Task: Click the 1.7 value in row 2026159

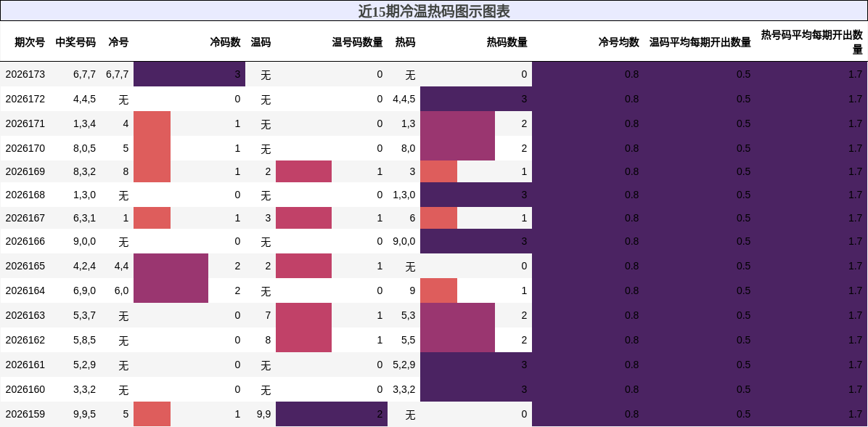Action: [x=855, y=414]
